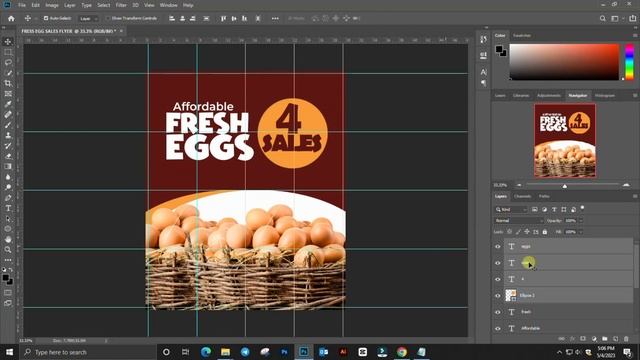
Task: Select the Frame tool
Action: [x=8, y=94]
